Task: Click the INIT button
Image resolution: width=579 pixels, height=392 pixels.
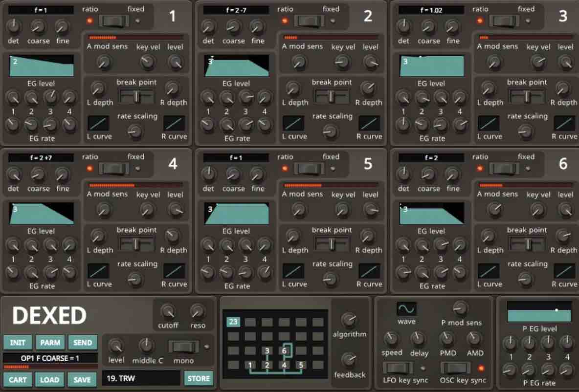Action: 18,343
